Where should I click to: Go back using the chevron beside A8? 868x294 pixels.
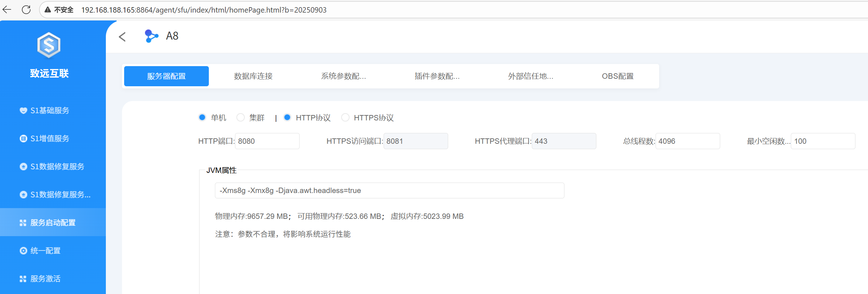(x=122, y=36)
